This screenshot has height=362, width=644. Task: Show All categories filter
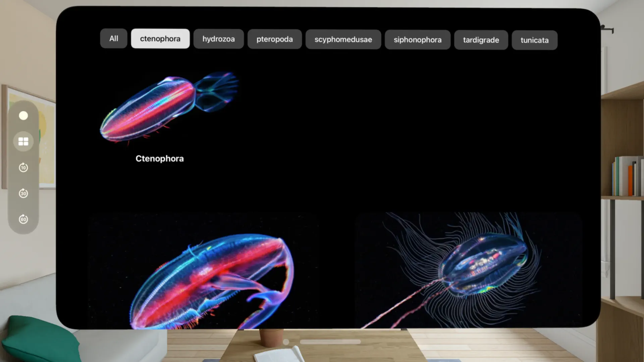(114, 39)
